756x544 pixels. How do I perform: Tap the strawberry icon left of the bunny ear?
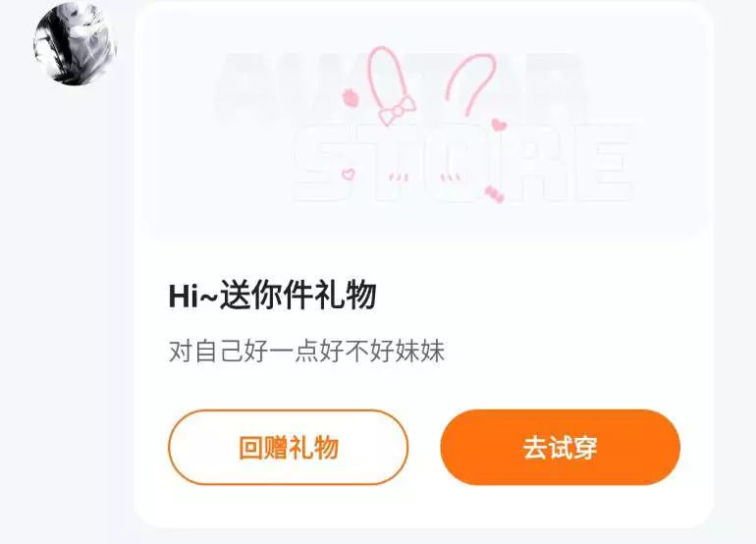point(351,97)
